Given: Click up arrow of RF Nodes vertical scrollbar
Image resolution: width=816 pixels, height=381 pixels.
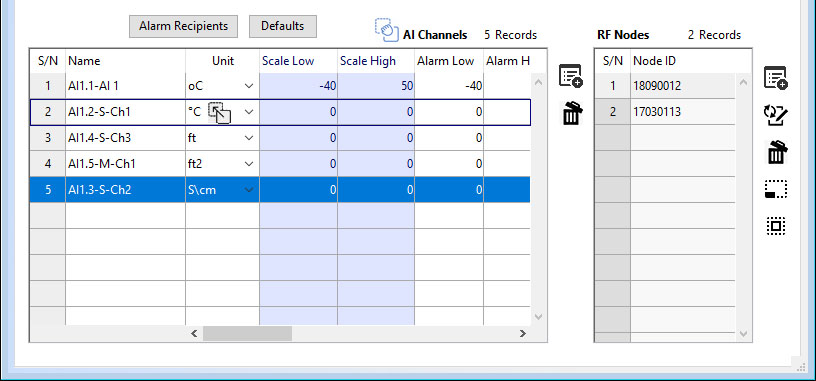Looking at the screenshot, I should tap(743, 82).
